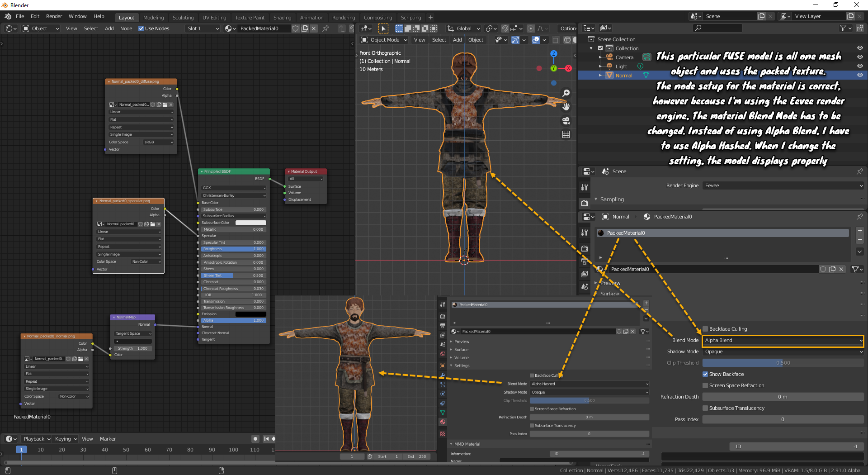Select the Camera object in outliner
This screenshot has width=868, height=475.
click(x=624, y=57)
